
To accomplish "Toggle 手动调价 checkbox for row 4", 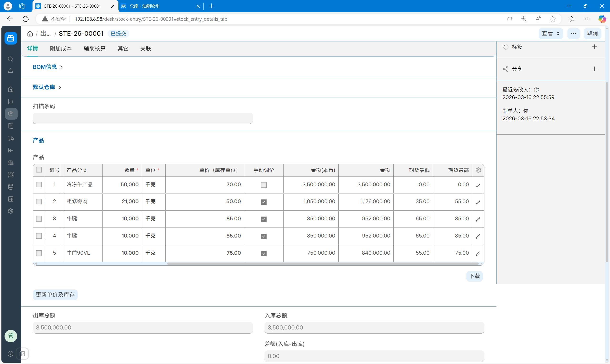I will [264, 236].
